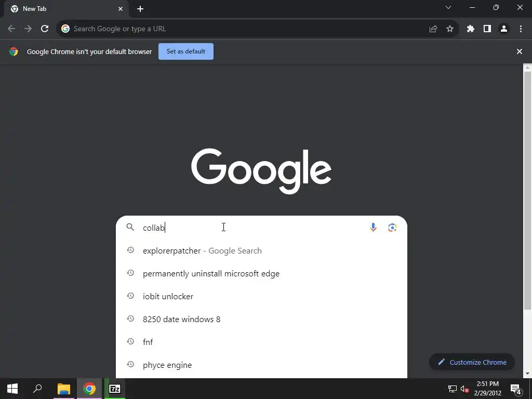The height and width of the screenshot is (399, 532).
Task: Select the phyce engine suggestion
Action: tap(261, 365)
